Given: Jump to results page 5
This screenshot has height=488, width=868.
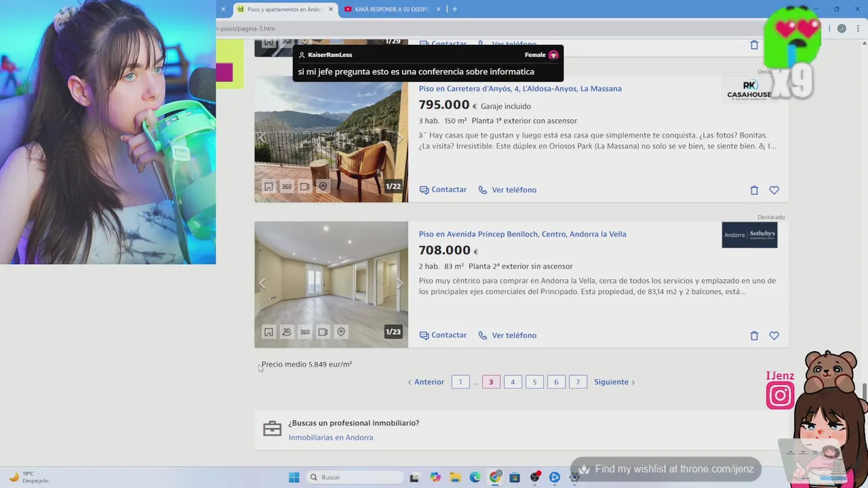Looking at the screenshot, I should tap(534, 382).
